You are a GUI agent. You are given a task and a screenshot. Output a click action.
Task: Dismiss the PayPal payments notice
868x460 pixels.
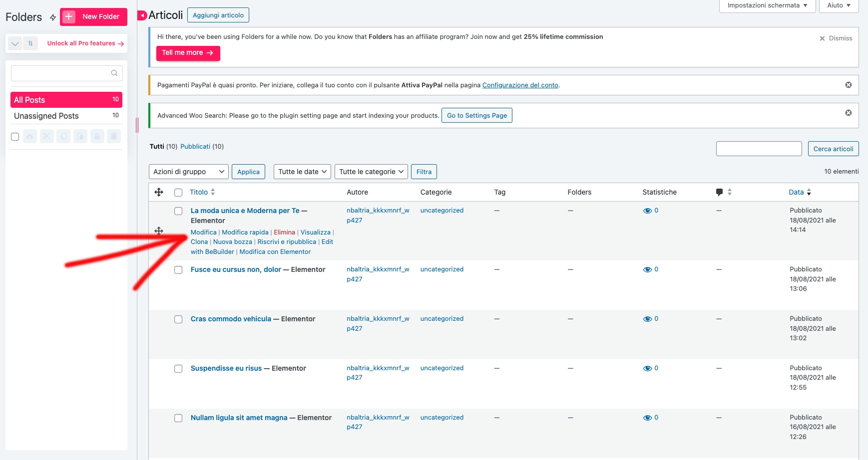point(848,85)
